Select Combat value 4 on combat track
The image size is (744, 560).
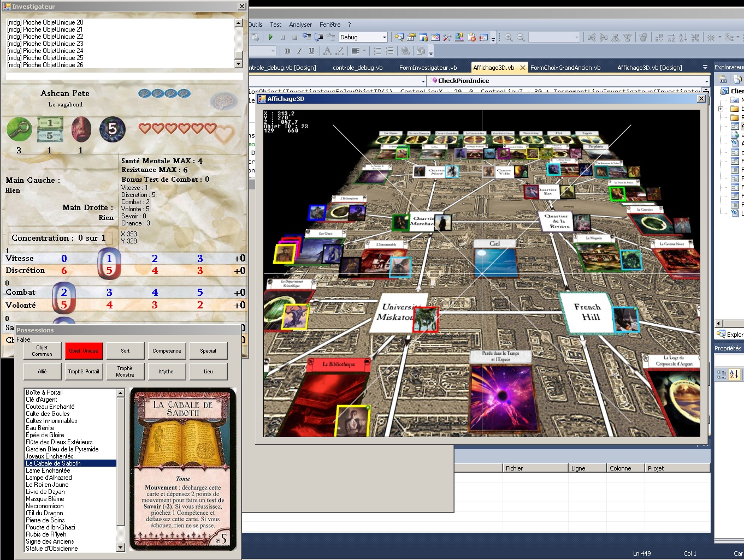click(x=155, y=293)
